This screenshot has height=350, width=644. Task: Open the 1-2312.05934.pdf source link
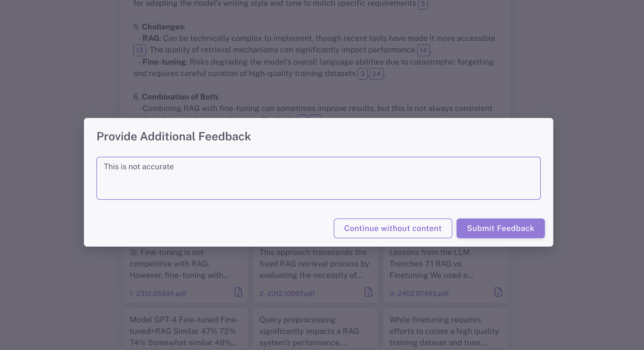[x=158, y=293]
